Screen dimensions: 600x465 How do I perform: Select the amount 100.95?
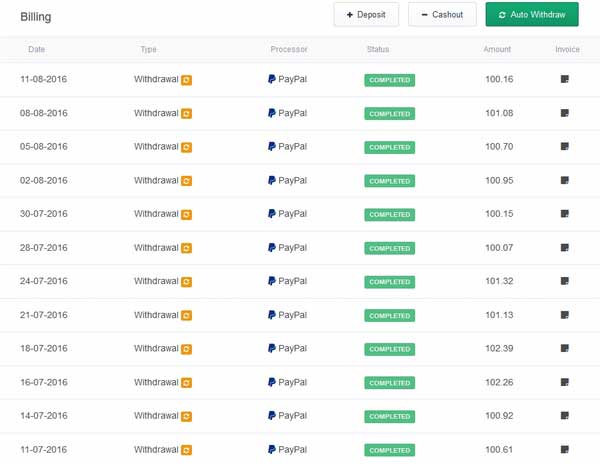(x=499, y=180)
